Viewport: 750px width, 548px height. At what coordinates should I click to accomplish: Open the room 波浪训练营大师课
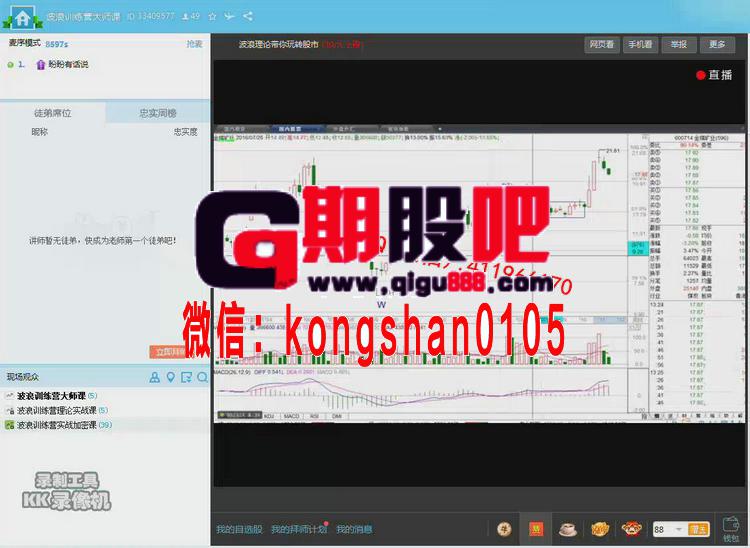coord(51,396)
